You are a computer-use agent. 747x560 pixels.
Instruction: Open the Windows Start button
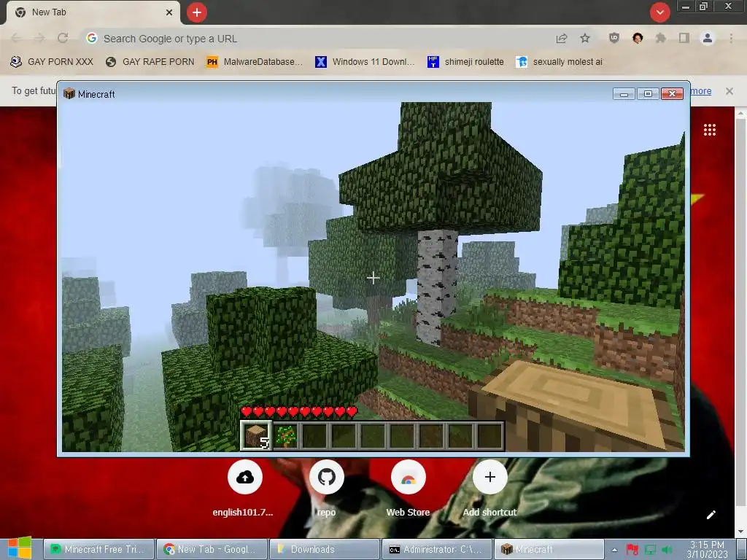pyautogui.click(x=20, y=548)
